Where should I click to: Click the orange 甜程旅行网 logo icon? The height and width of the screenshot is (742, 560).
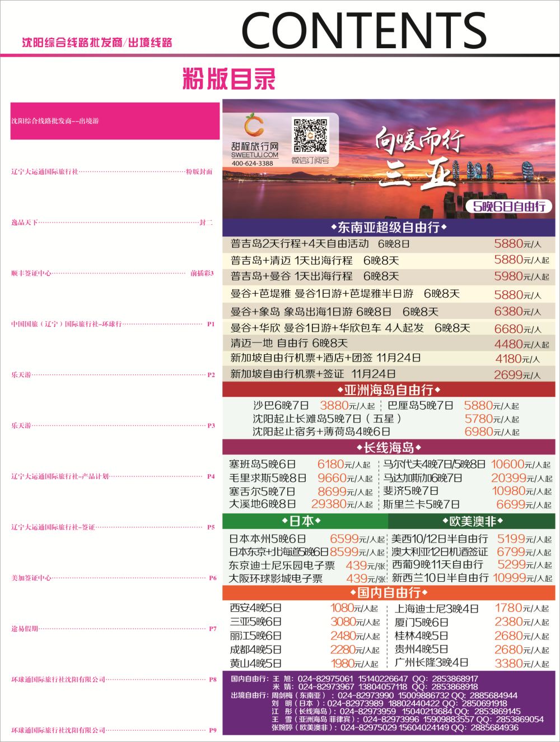click(254, 125)
